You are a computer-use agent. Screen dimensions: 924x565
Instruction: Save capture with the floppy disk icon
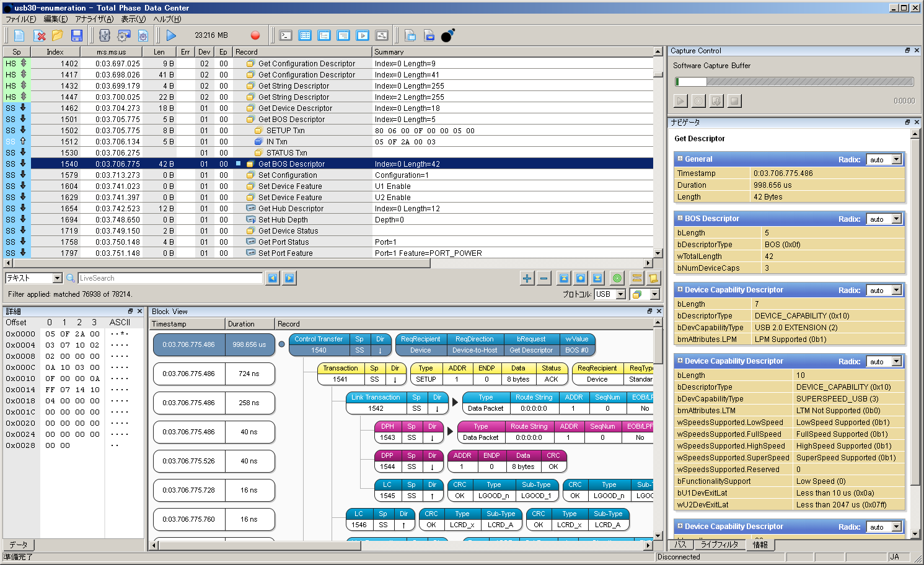(77, 35)
